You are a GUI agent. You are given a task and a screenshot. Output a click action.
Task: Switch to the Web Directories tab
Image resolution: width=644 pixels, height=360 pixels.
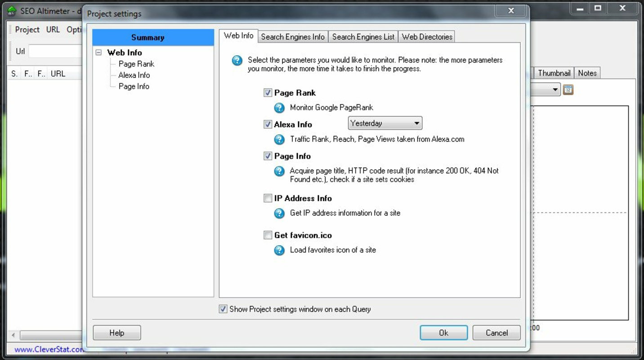coord(427,37)
